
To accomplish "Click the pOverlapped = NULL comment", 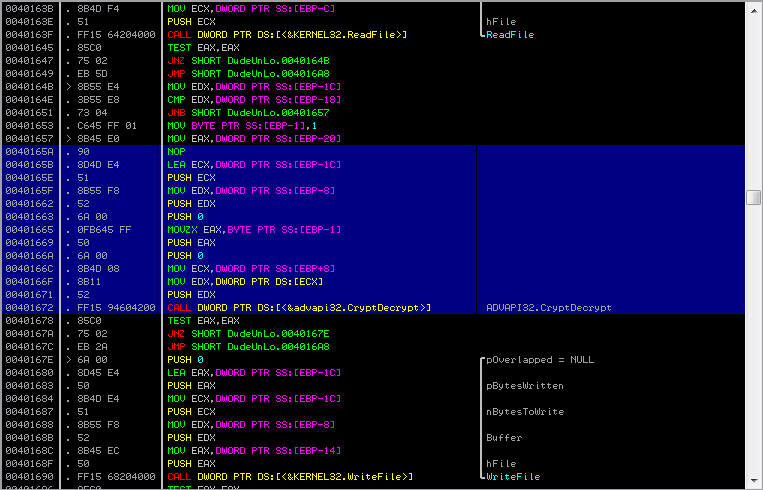I will click(540, 360).
